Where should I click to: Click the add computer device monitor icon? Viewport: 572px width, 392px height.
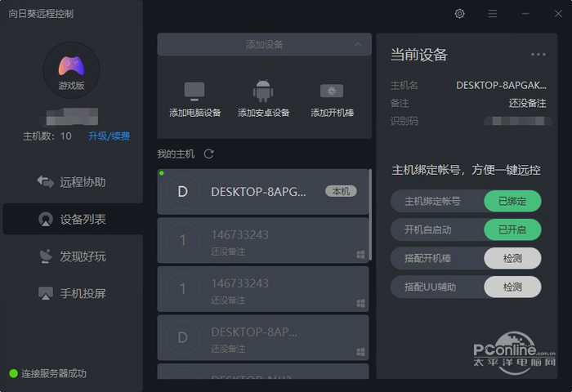[194, 91]
